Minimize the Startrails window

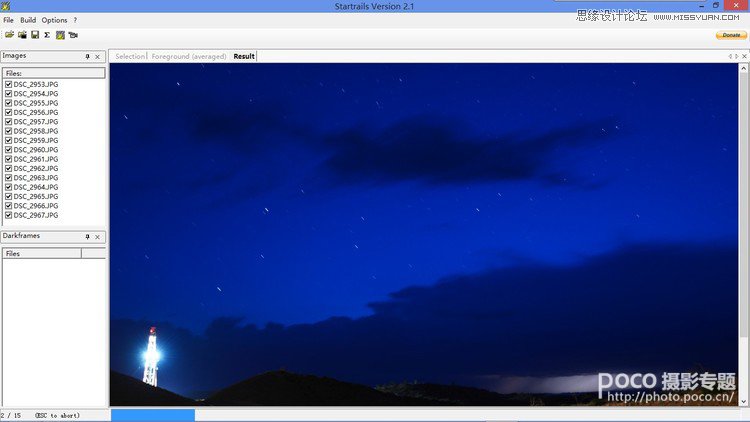702,6
